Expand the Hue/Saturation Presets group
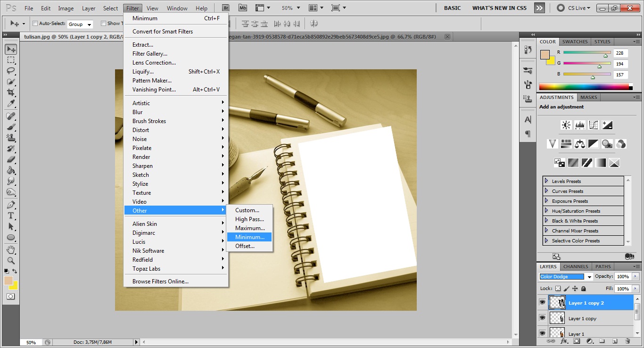Image resolution: width=644 pixels, height=348 pixels. (546, 211)
